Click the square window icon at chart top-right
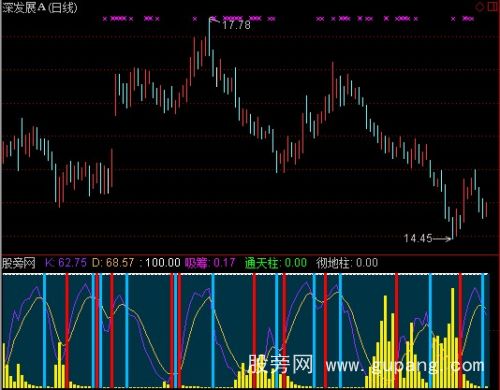The width and height of the screenshot is (500, 390). [x=492, y=6]
